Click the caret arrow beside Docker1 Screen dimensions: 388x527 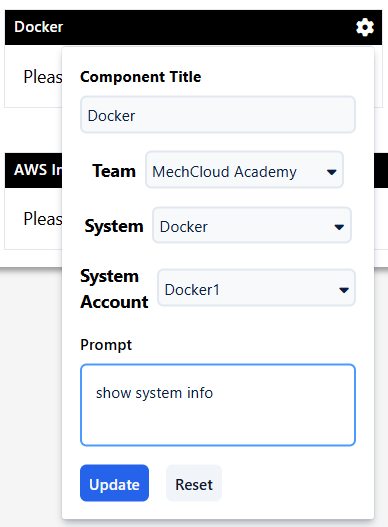pyautogui.click(x=344, y=290)
